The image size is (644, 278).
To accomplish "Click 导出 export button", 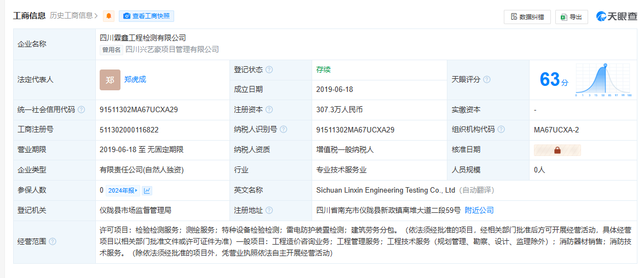I will point(572,17).
